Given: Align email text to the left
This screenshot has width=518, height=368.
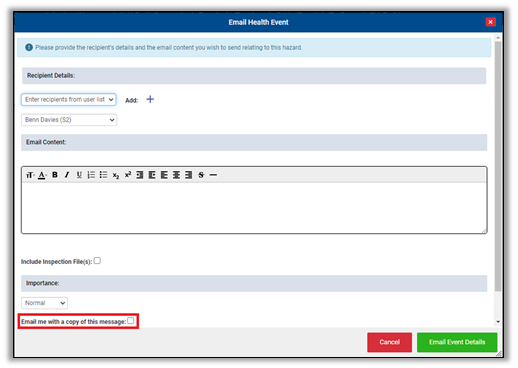Looking at the screenshot, I should 164,175.
